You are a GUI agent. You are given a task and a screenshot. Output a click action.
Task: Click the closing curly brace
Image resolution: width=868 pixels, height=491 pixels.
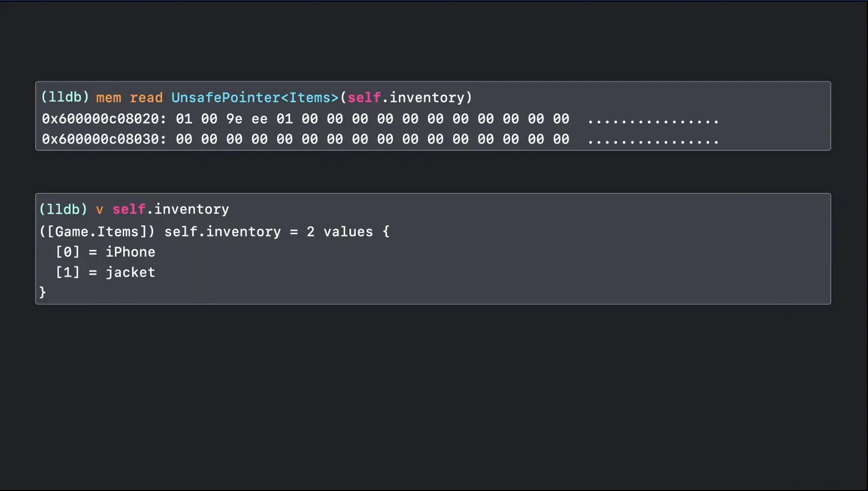pos(42,292)
